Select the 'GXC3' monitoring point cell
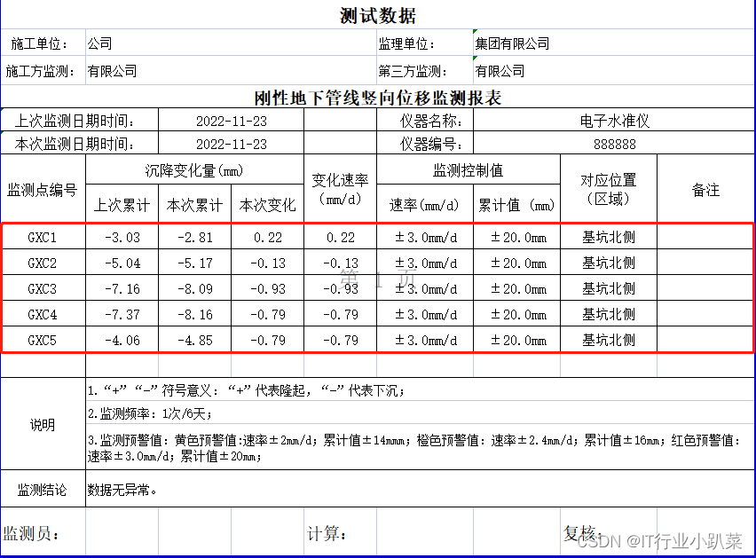The height and width of the screenshot is (558, 756). click(43, 288)
